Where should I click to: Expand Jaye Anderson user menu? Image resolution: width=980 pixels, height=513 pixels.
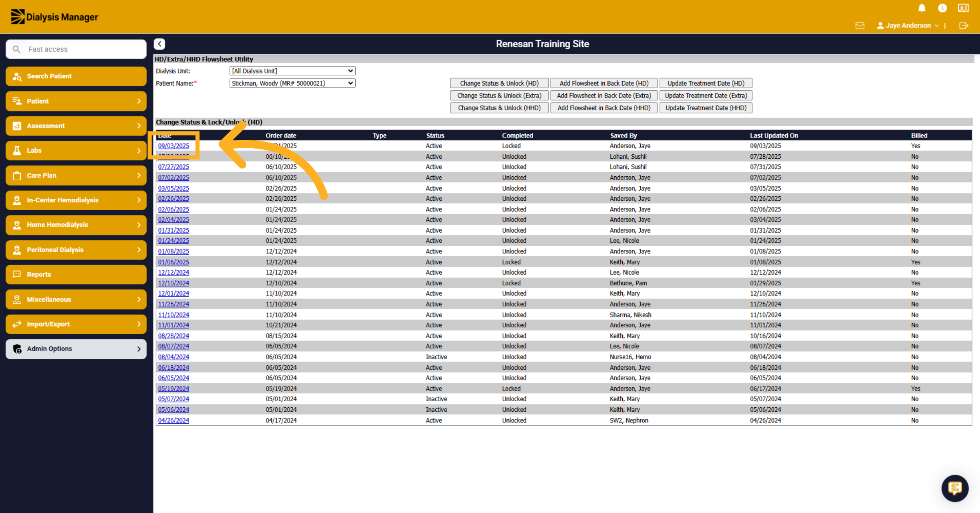coord(907,25)
